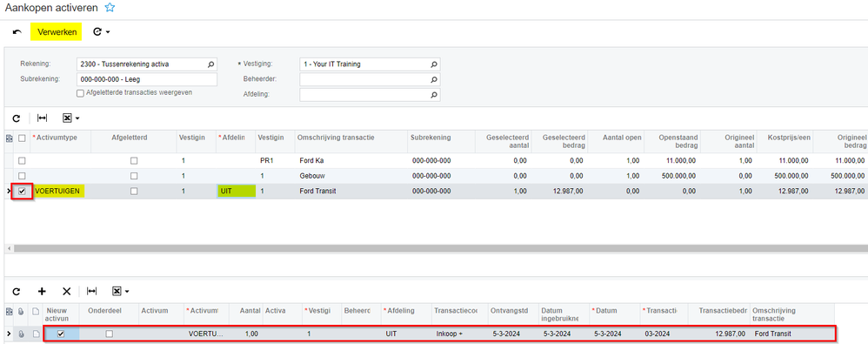The width and height of the screenshot is (868, 344).
Task: Click the Vestiging input field
Action: tap(370, 64)
